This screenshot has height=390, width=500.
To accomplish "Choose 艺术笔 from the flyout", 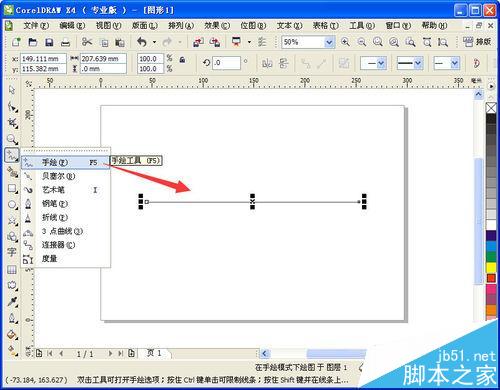I will 66,190.
